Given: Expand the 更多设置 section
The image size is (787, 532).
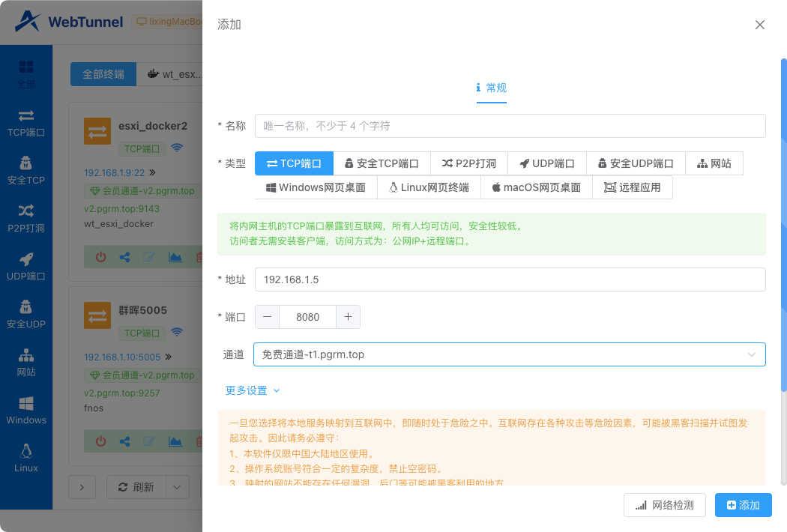Looking at the screenshot, I should [x=253, y=390].
